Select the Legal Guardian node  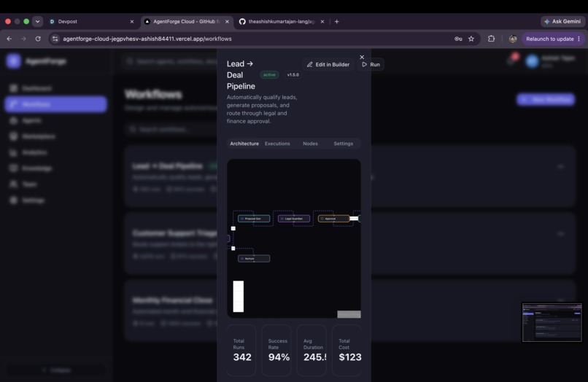[294, 219]
